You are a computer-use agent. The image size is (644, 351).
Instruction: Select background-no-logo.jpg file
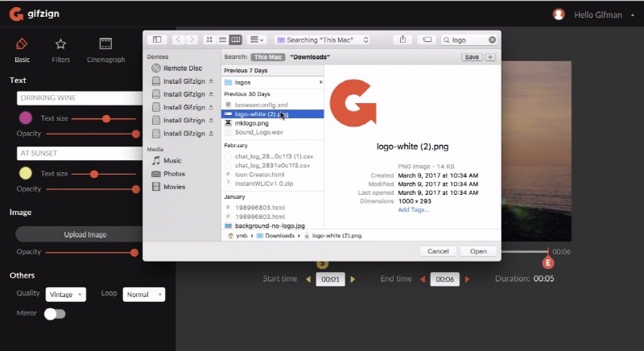coord(273,225)
